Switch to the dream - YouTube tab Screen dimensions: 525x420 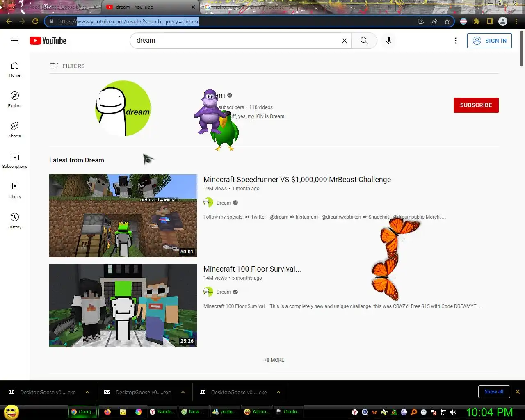click(x=150, y=7)
